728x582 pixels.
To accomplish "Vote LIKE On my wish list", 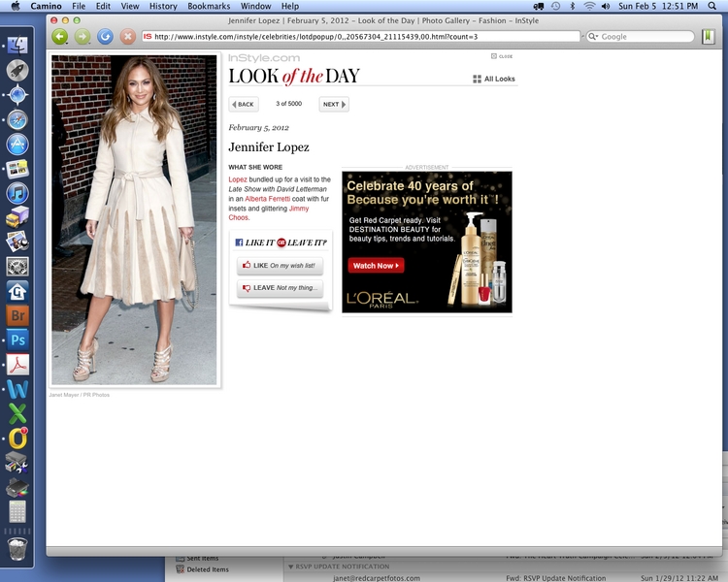I will tap(280, 266).
